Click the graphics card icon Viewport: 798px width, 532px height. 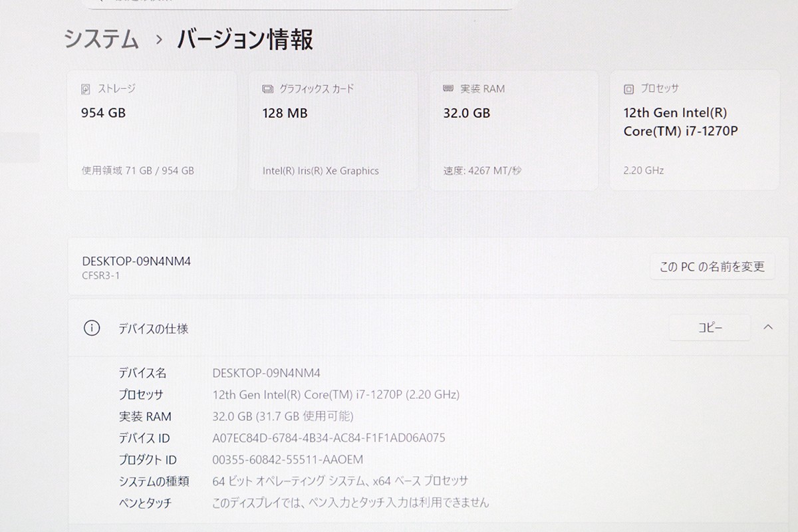(267, 88)
